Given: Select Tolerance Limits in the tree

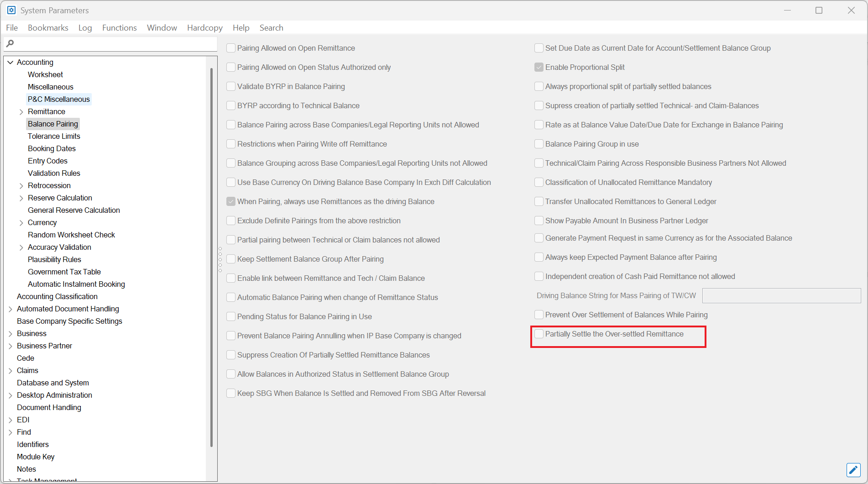Looking at the screenshot, I should 54,136.
